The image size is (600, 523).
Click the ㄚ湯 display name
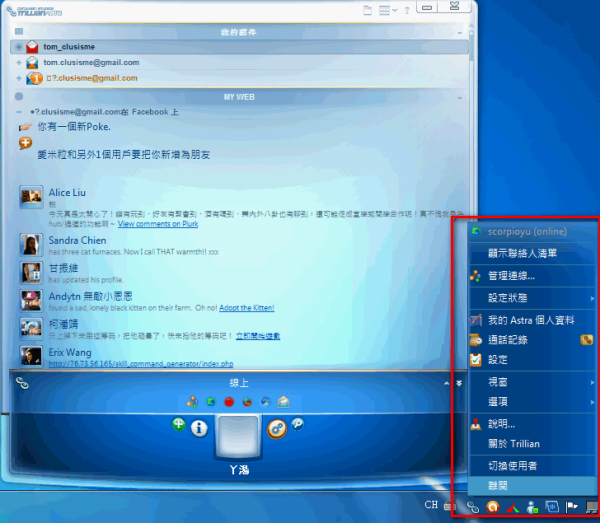point(239,470)
